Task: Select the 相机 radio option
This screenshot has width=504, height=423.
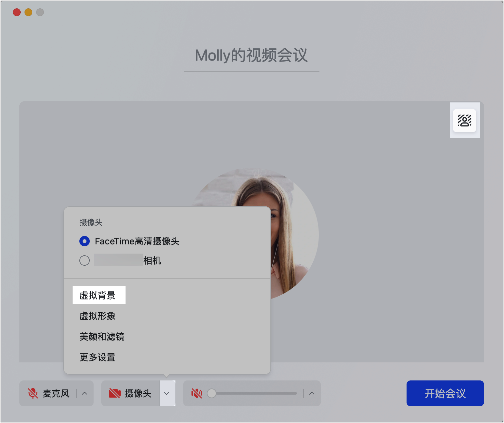Action: tap(85, 261)
